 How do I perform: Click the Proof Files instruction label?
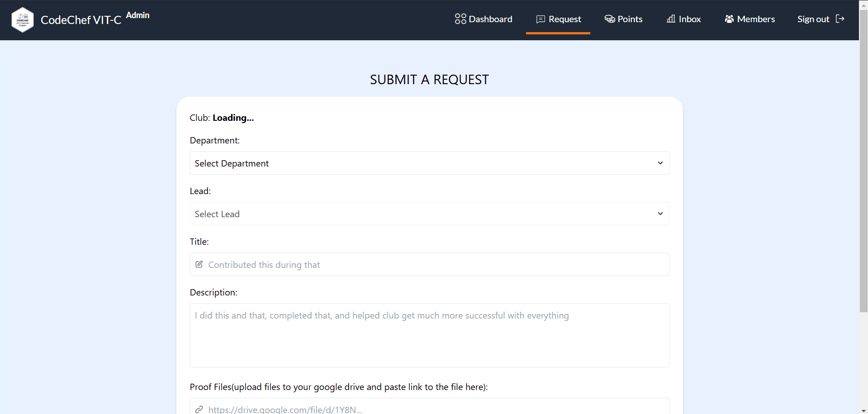tap(339, 387)
